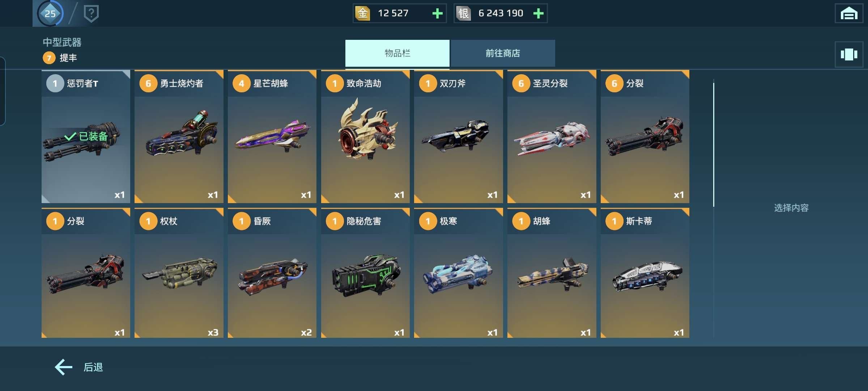
Task: Open the hangar home icon
Action: pos(849,13)
